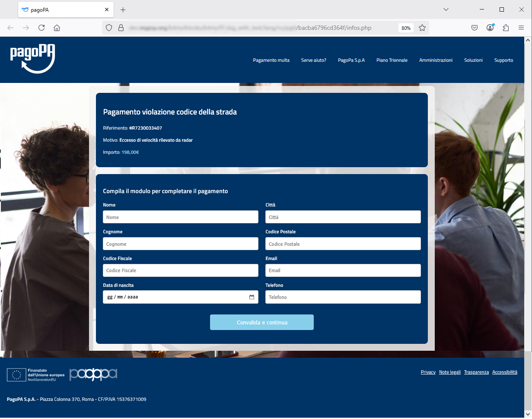The image size is (532, 419).
Task: Maximize the browser window
Action: 502,10
